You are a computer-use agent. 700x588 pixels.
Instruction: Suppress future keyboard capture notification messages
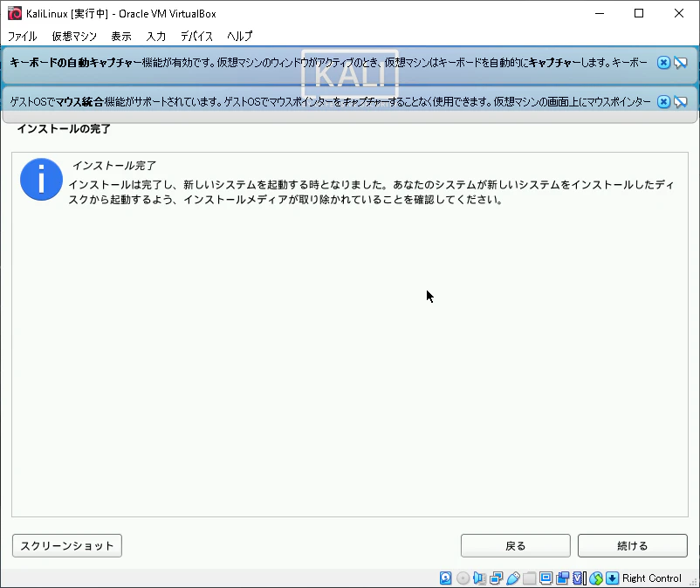680,63
